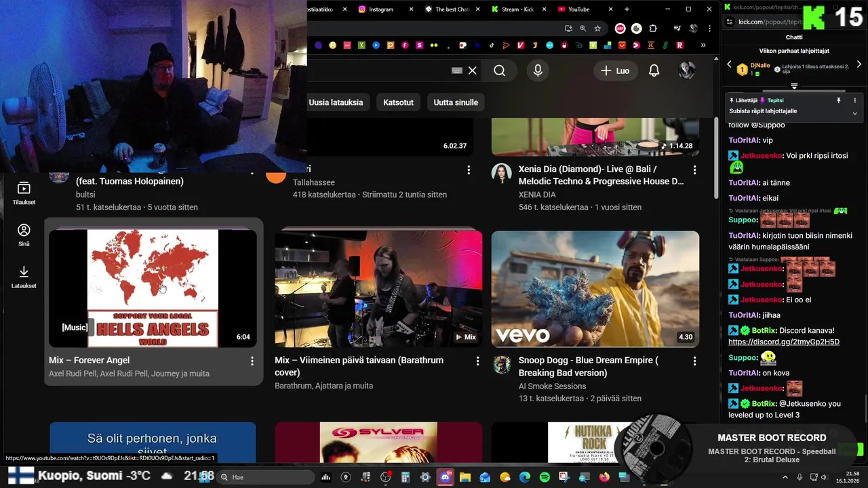This screenshot has height=488, width=868.
Task: Select the Katsotut filter chip
Action: (398, 102)
